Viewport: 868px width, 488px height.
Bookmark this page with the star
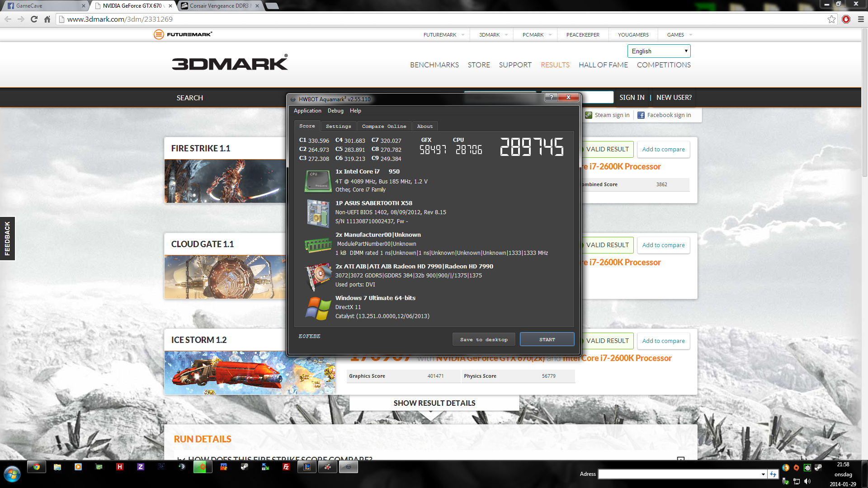(x=831, y=19)
